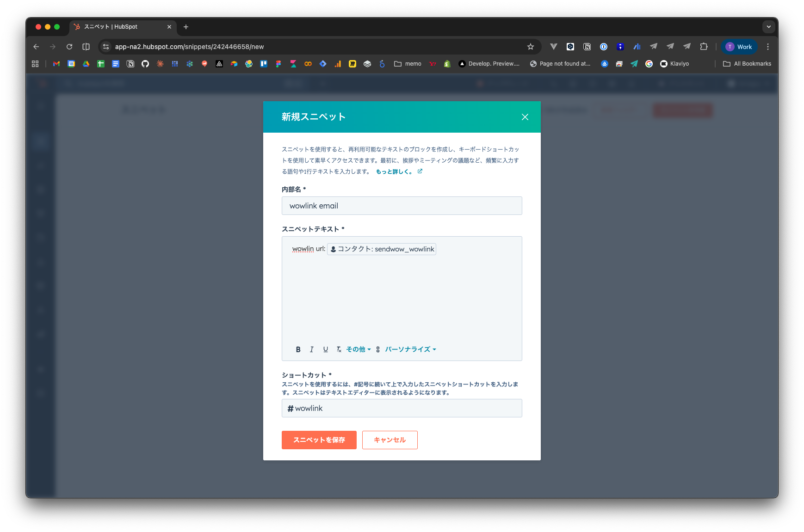Screen dimensions: 804x532
Task: Apply italic formatting in snippet editor
Action: click(x=312, y=349)
